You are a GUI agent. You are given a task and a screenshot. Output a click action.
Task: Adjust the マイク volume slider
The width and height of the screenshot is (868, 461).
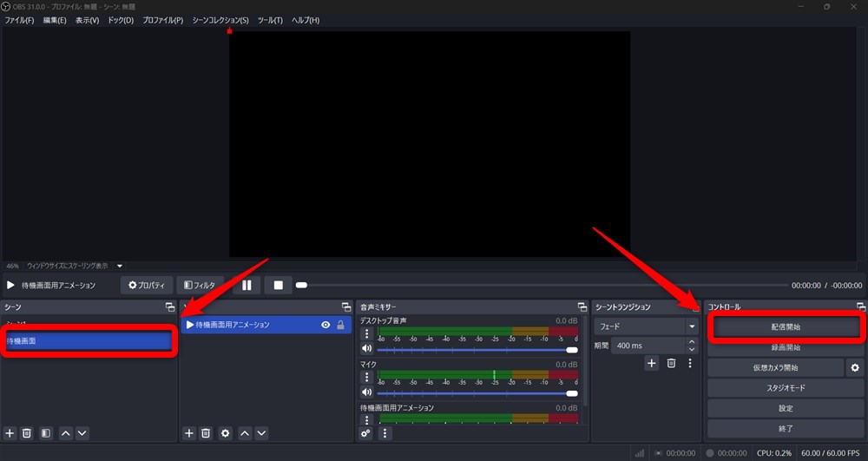point(477,393)
